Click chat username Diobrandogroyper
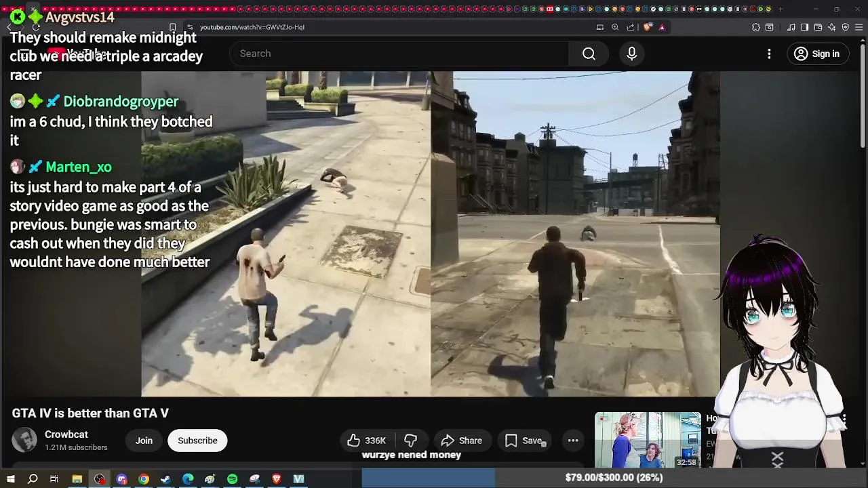The height and width of the screenshot is (488, 868). point(121,102)
